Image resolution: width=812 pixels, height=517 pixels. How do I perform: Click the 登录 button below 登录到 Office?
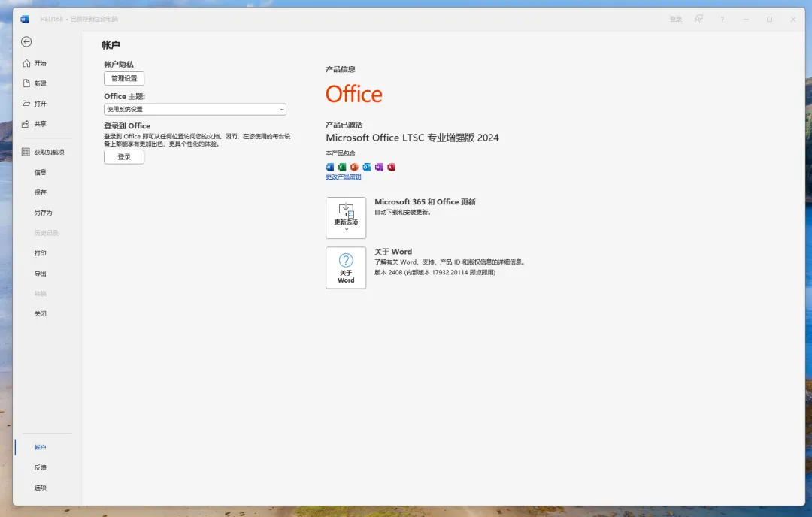(124, 157)
